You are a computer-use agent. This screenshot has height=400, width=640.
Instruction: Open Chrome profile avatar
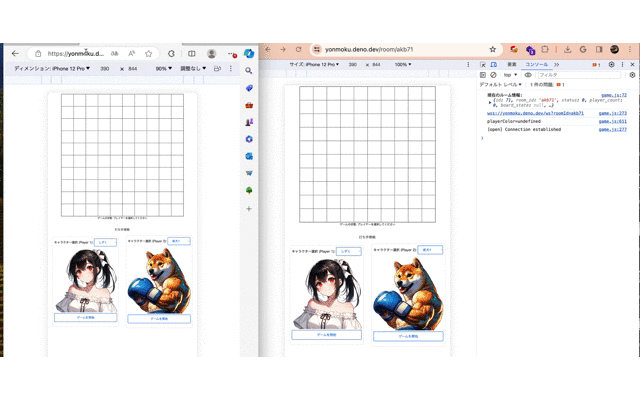click(614, 49)
